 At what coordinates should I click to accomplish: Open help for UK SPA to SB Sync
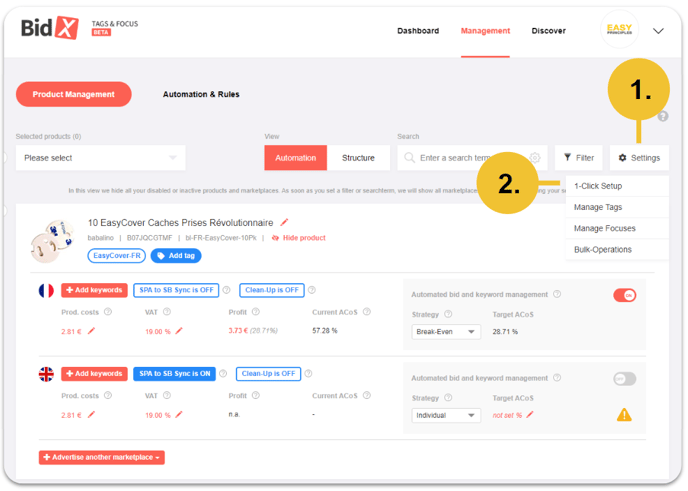pyautogui.click(x=223, y=374)
